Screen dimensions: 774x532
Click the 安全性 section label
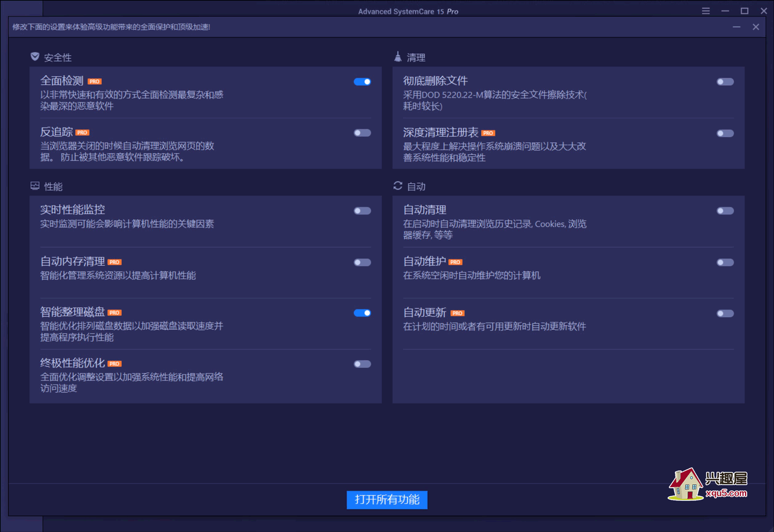[58, 58]
